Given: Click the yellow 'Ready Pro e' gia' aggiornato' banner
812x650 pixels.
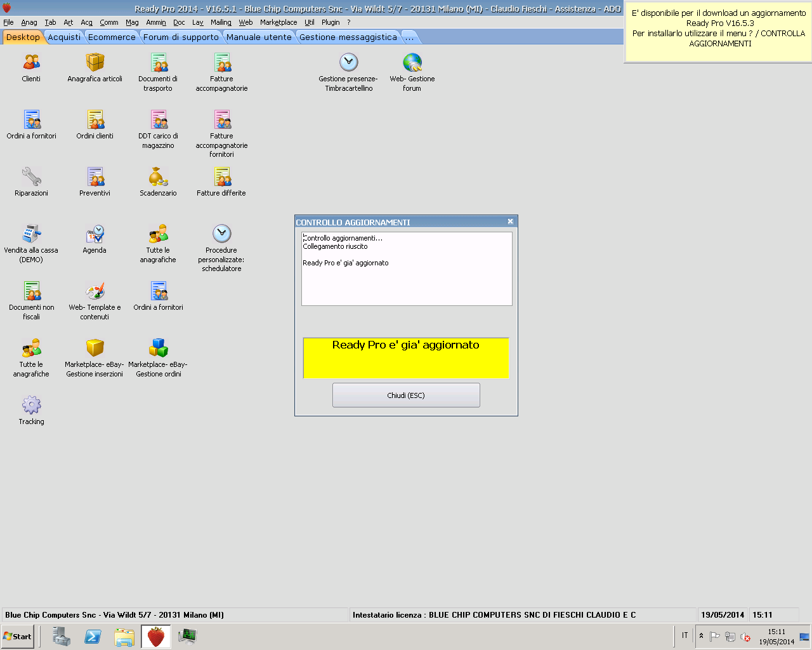Looking at the screenshot, I should tap(406, 358).
